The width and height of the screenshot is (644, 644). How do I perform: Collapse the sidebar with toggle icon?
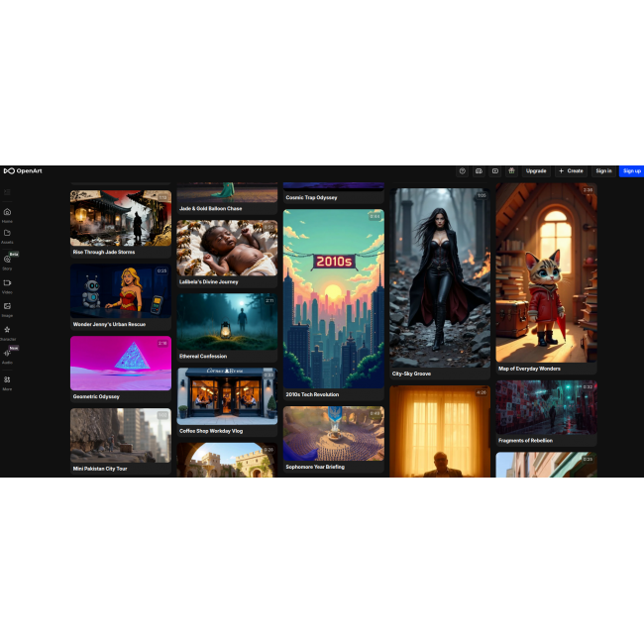click(7, 192)
